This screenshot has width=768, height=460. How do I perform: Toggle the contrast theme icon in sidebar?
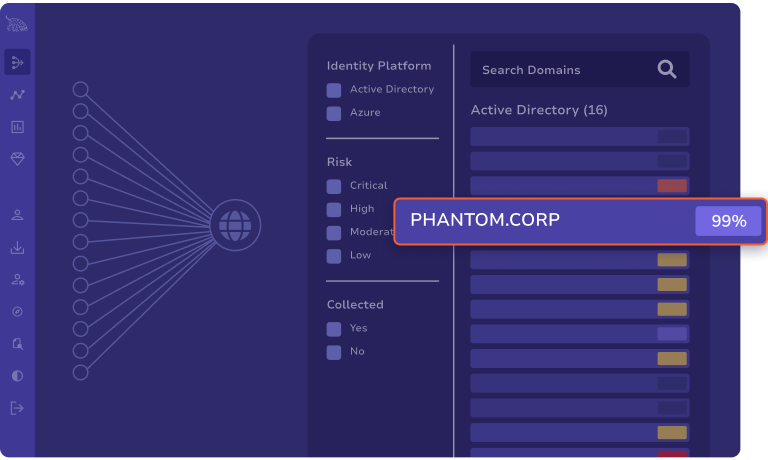click(17, 376)
